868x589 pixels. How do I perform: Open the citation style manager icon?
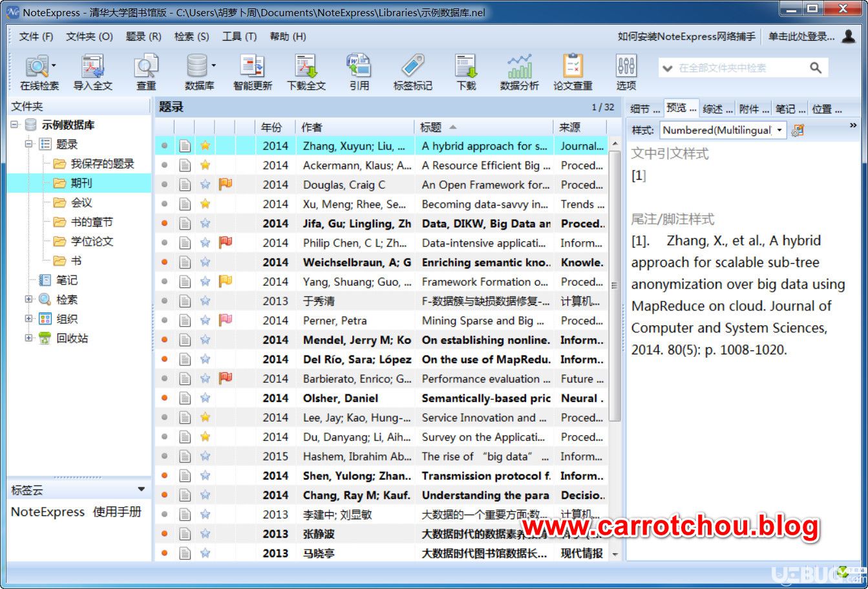click(798, 130)
